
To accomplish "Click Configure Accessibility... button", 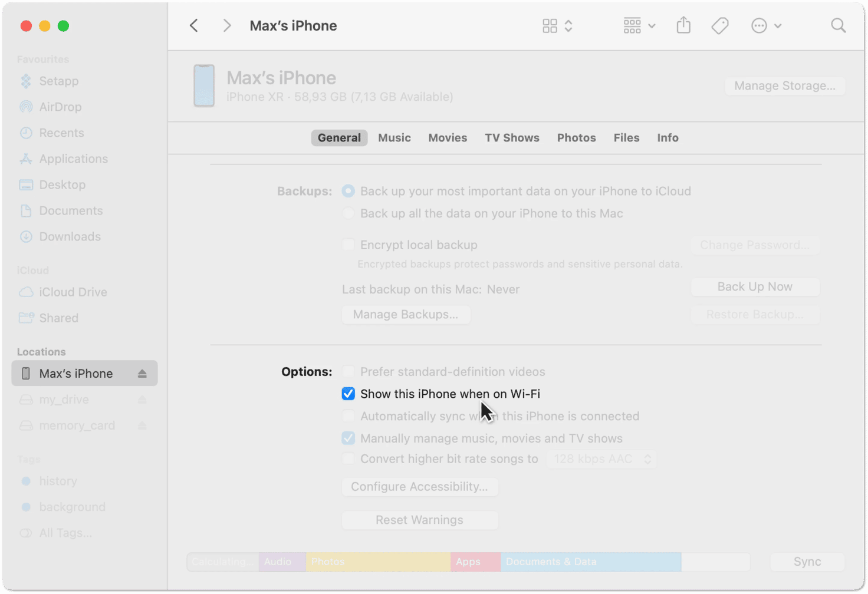I will click(x=420, y=487).
